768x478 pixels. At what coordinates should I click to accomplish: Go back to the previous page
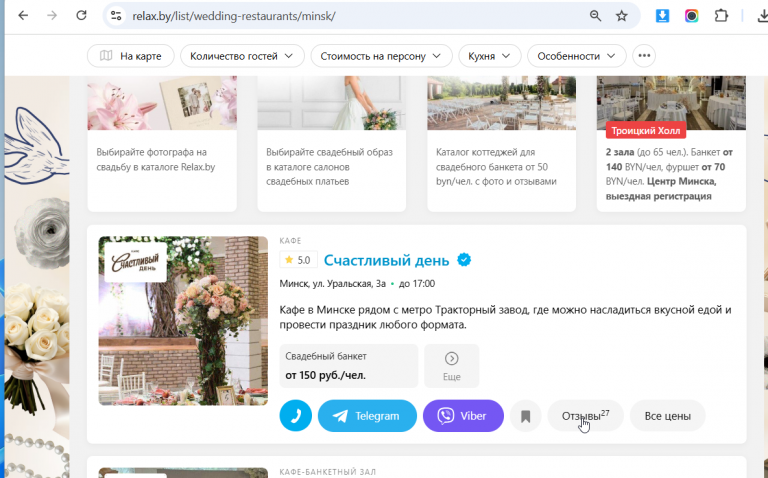tap(23, 16)
